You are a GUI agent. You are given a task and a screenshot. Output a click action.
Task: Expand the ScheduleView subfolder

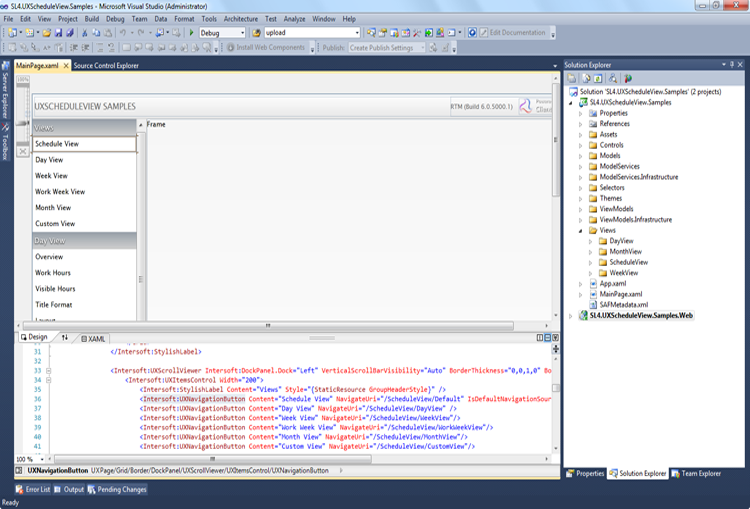(x=590, y=263)
